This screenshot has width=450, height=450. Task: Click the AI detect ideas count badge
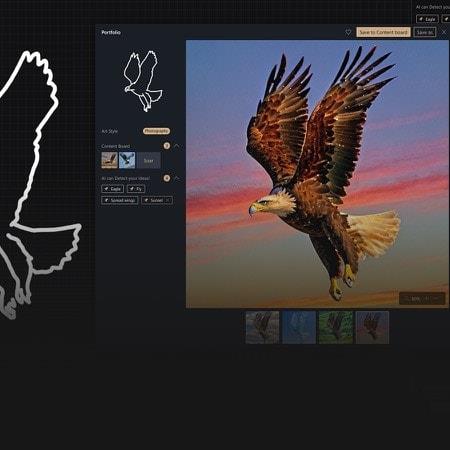tap(167, 178)
